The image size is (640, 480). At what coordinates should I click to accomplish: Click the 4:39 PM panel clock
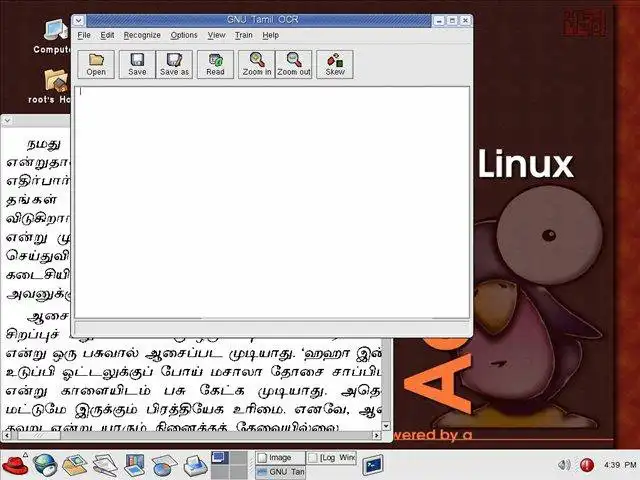click(620, 464)
